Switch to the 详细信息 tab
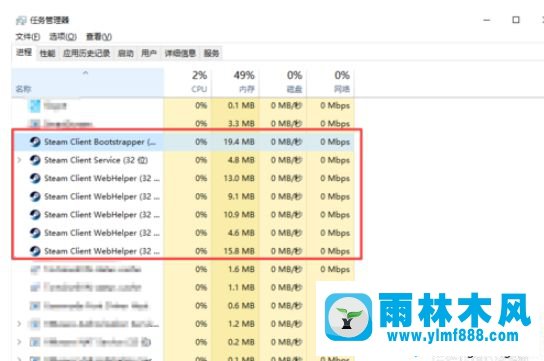This screenshot has width=544, height=361. 180,53
